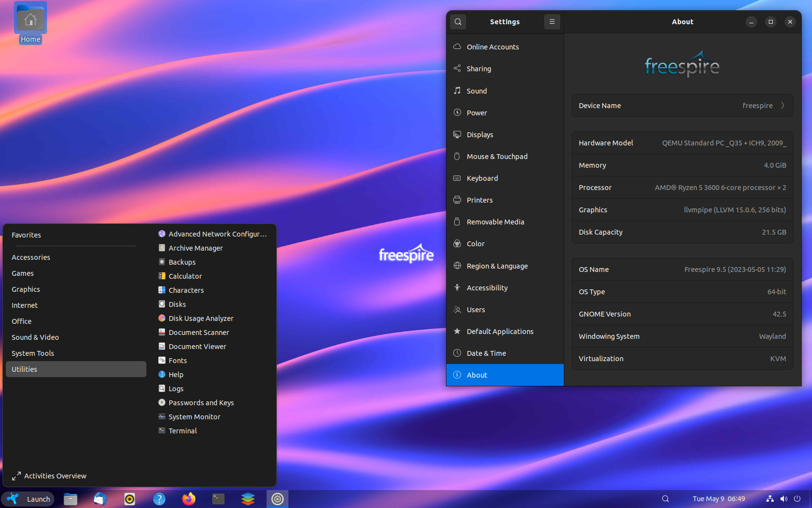
Task: Open the Removable Media settings
Action: [505, 222]
